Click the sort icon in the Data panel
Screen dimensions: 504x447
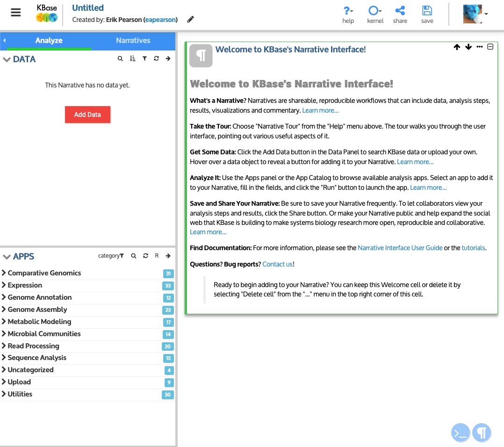click(132, 58)
